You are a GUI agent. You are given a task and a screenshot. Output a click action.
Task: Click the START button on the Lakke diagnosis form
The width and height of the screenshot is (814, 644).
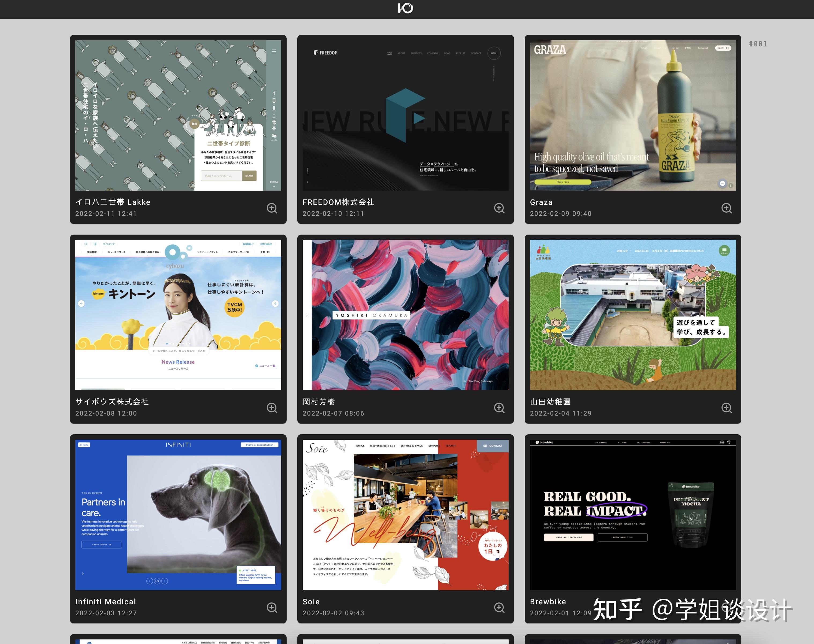(249, 176)
